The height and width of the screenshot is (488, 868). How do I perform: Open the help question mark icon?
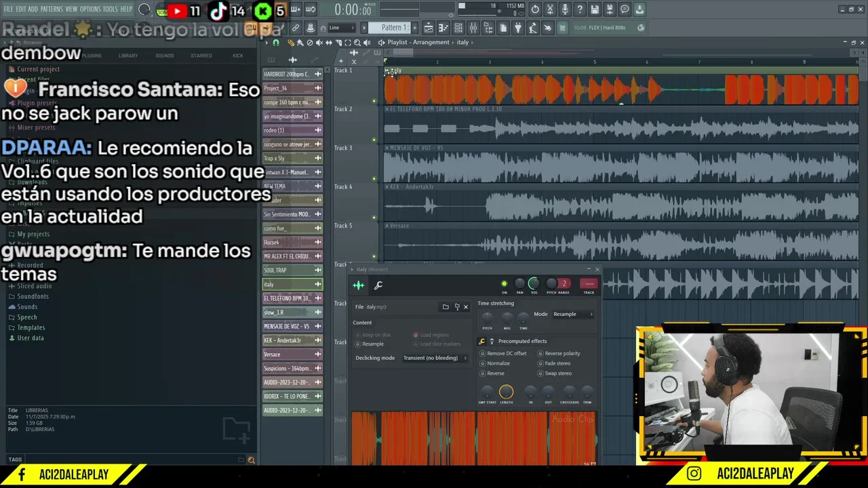[x=580, y=9]
